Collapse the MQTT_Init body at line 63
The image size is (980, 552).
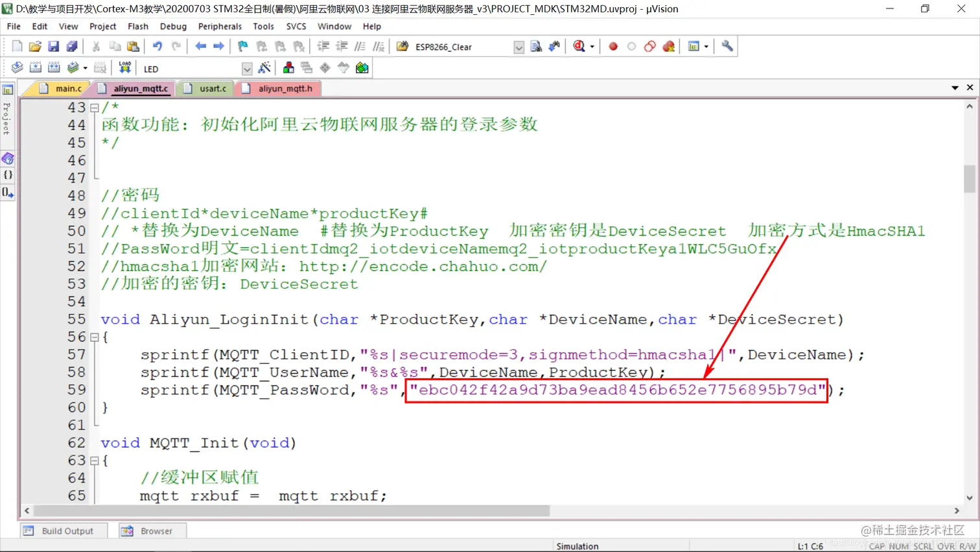pyautogui.click(x=95, y=461)
